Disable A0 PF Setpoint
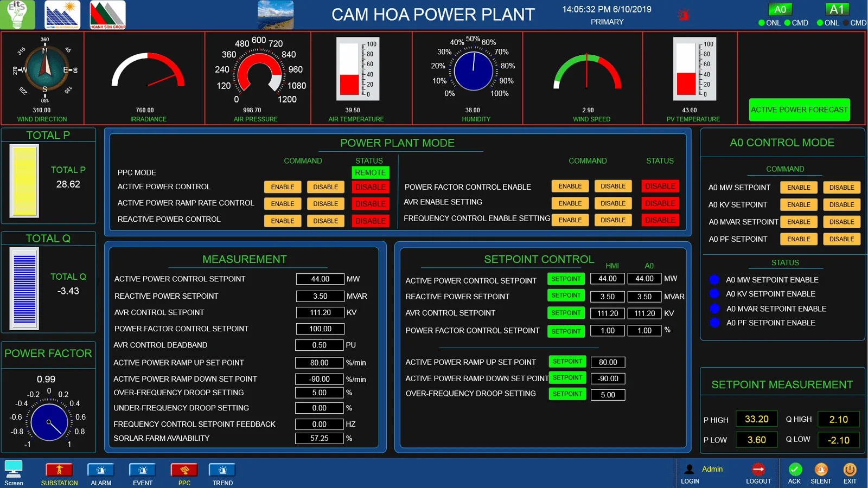This screenshot has height=488, width=868. point(841,239)
